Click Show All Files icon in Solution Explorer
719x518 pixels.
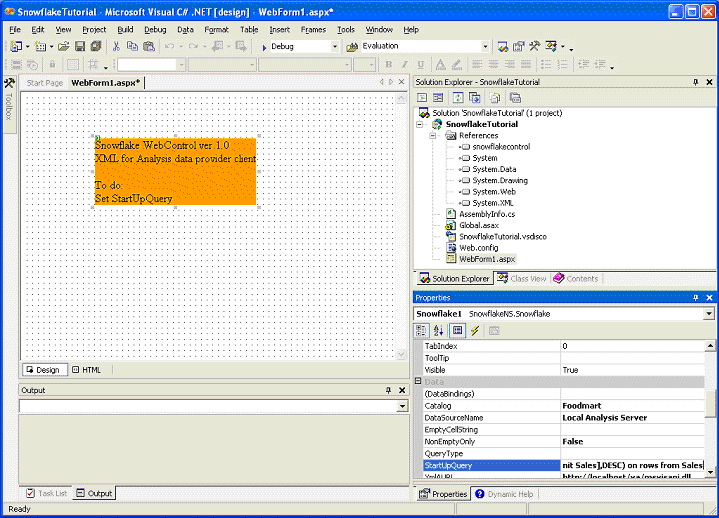[494, 98]
